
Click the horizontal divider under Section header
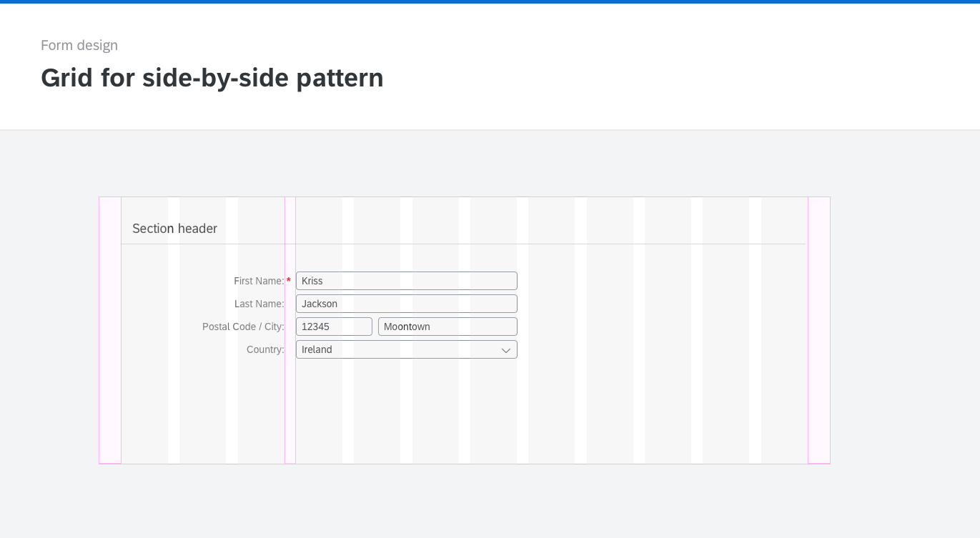pyautogui.click(x=463, y=244)
